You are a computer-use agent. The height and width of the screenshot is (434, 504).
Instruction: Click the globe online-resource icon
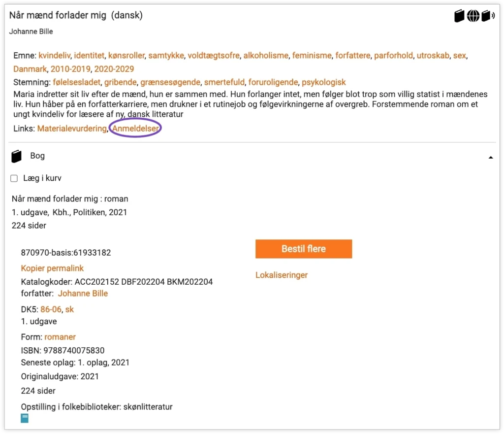point(473,16)
